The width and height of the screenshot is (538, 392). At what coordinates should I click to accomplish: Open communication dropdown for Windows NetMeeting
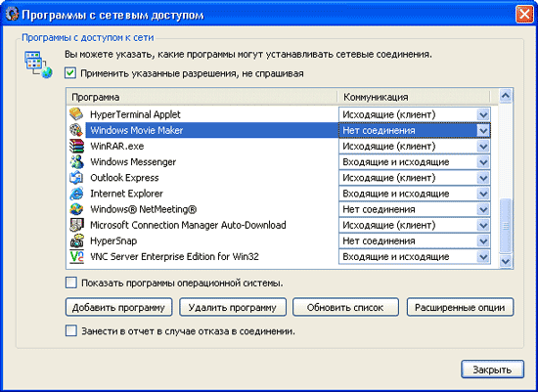click(x=483, y=209)
